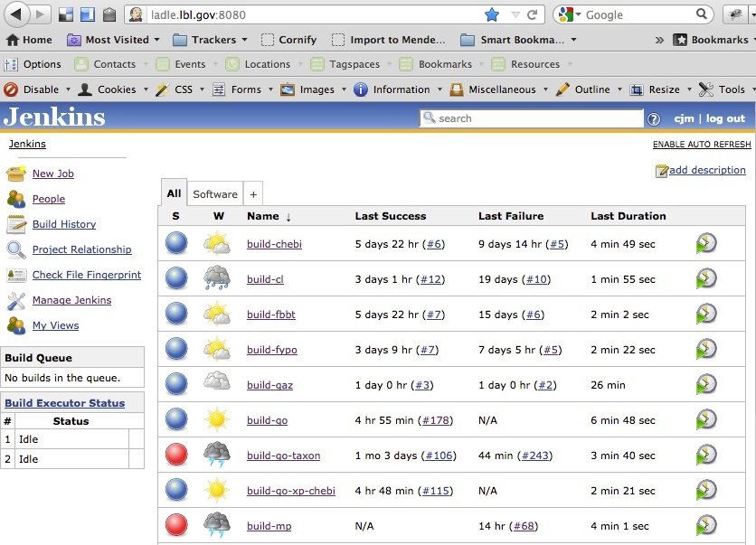Open the Resize toolbar menu
756x545 pixels.
pyautogui.click(x=661, y=89)
